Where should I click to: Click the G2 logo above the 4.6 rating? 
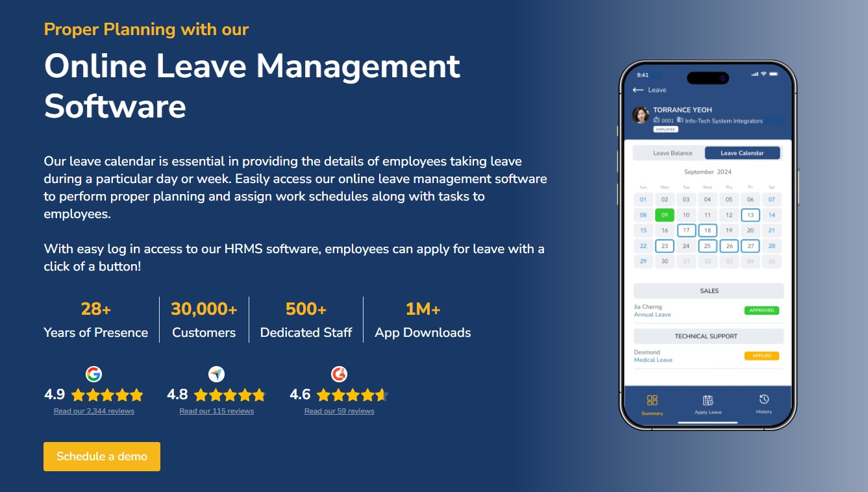point(338,374)
